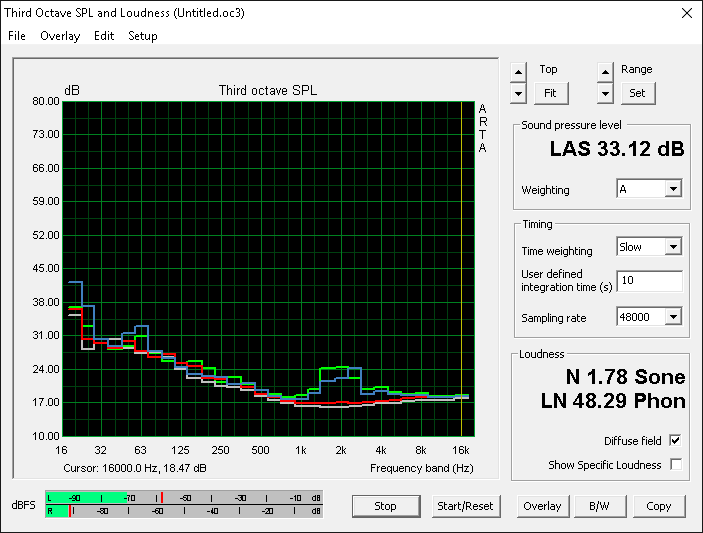
Task: Click the Set range button
Action: point(638,93)
